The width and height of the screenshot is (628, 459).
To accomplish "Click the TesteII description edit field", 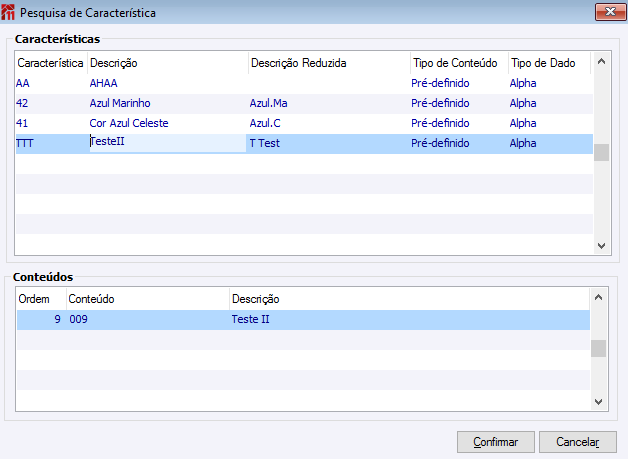I will point(167,143).
